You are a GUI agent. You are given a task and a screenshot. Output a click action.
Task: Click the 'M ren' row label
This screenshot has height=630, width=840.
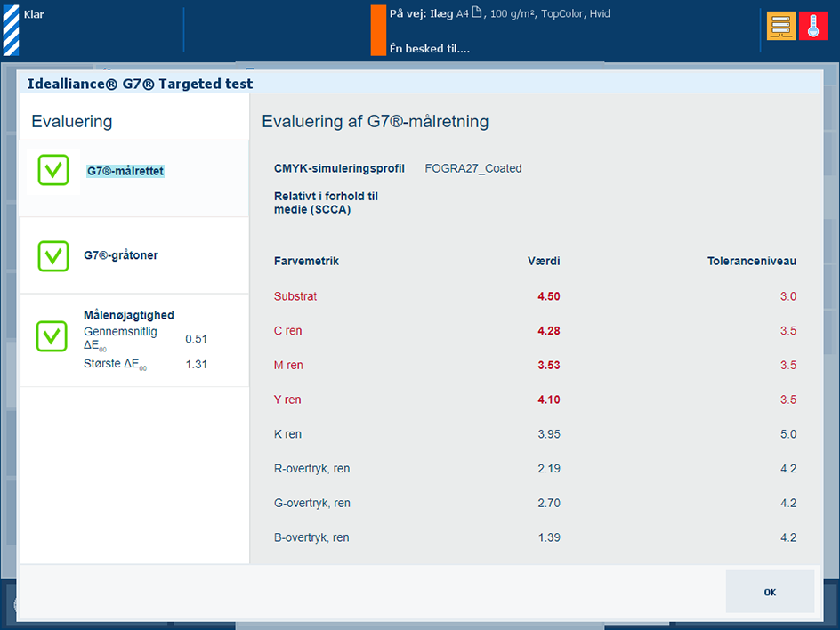pos(288,366)
